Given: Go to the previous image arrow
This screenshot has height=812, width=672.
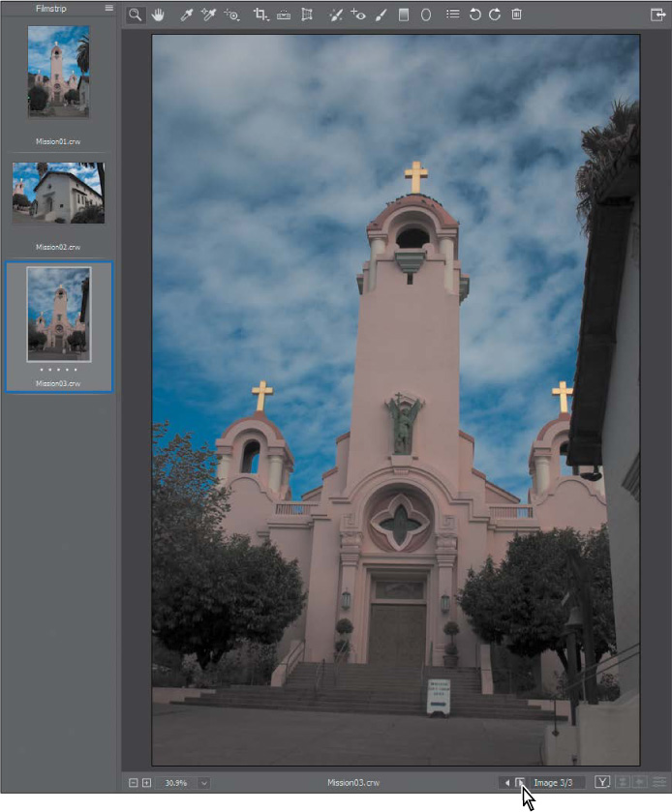Looking at the screenshot, I should 506,783.
